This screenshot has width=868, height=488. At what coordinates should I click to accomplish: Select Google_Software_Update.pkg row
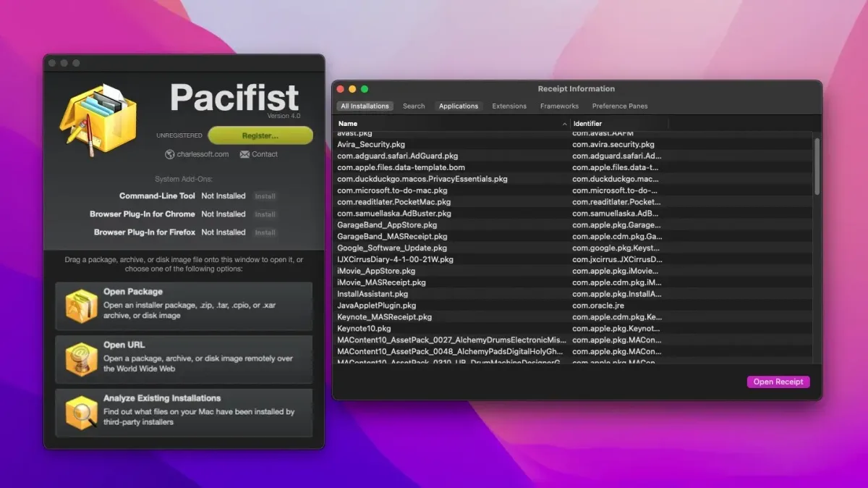pos(573,248)
